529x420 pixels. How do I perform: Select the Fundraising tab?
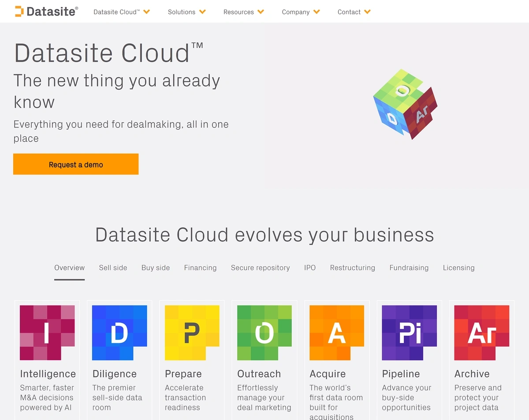(409, 268)
